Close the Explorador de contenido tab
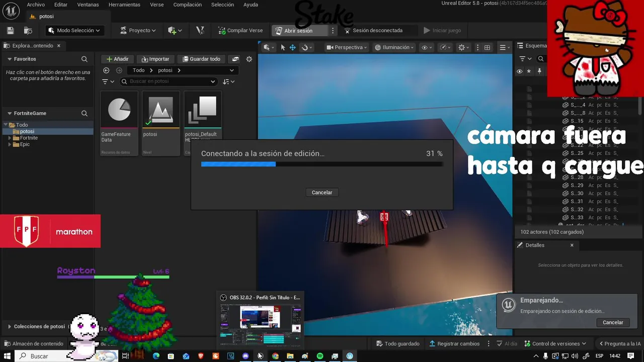The image size is (644, 362). [59, 46]
